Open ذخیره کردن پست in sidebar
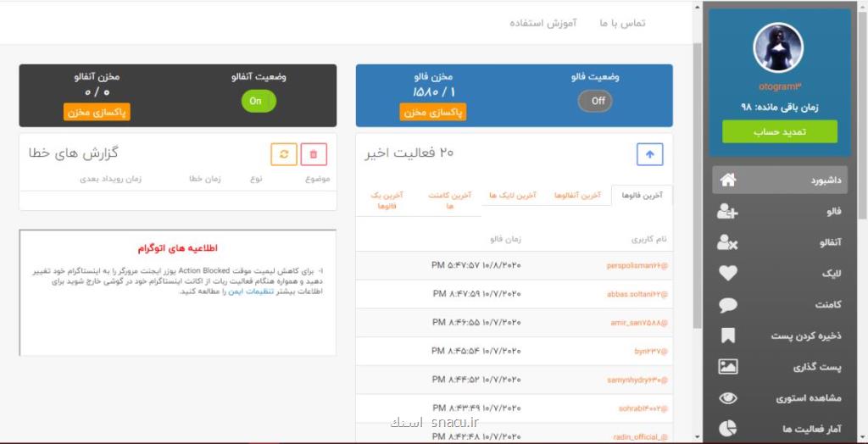 tap(780, 336)
